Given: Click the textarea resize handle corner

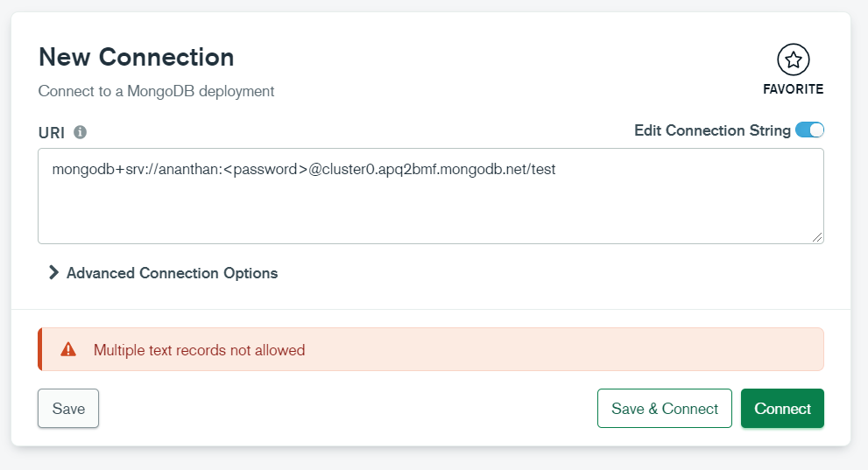Looking at the screenshot, I should [x=817, y=237].
